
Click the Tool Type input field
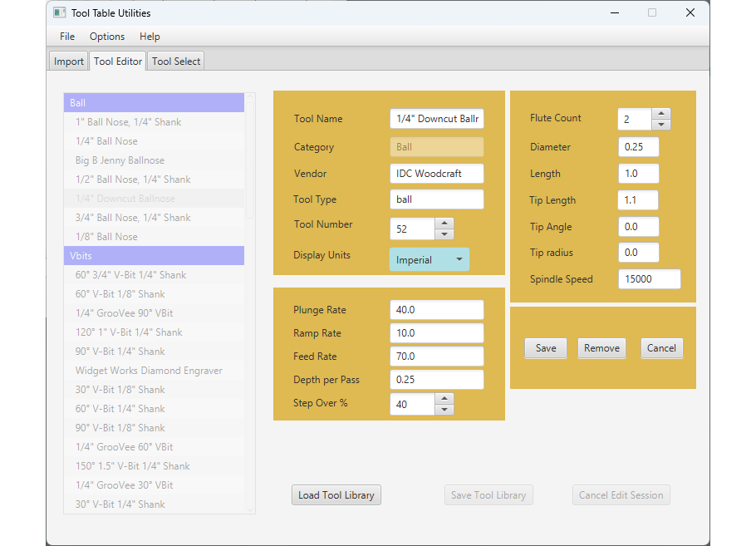tap(437, 199)
